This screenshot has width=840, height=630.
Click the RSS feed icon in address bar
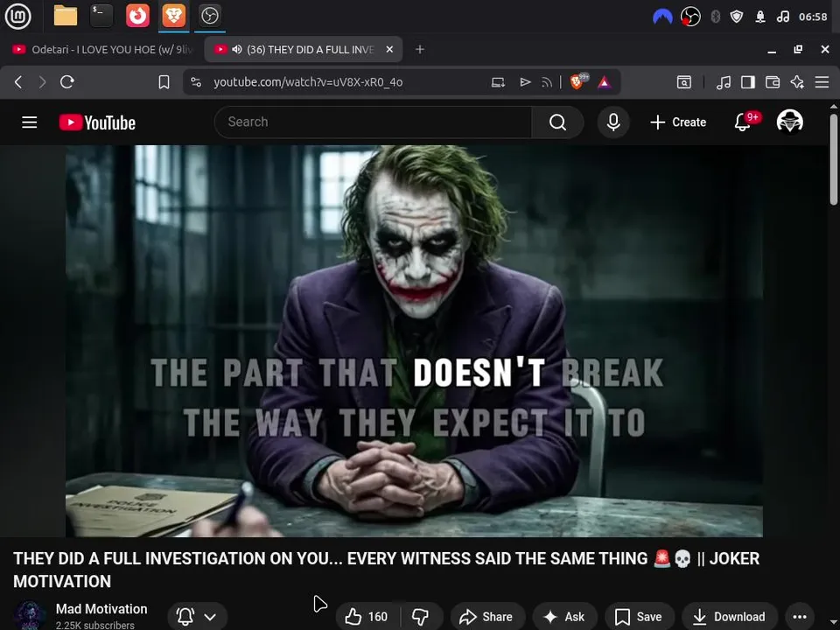[547, 82]
